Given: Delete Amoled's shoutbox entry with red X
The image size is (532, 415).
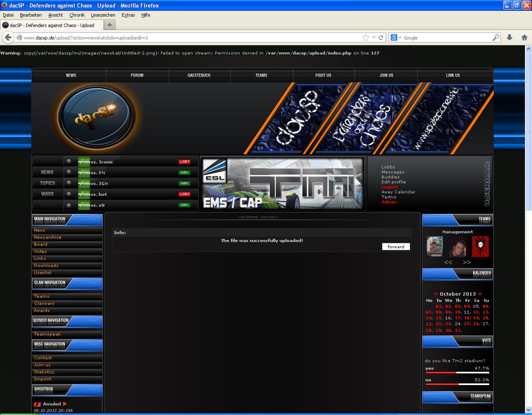Looking at the screenshot, I should pyautogui.click(x=64, y=404).
